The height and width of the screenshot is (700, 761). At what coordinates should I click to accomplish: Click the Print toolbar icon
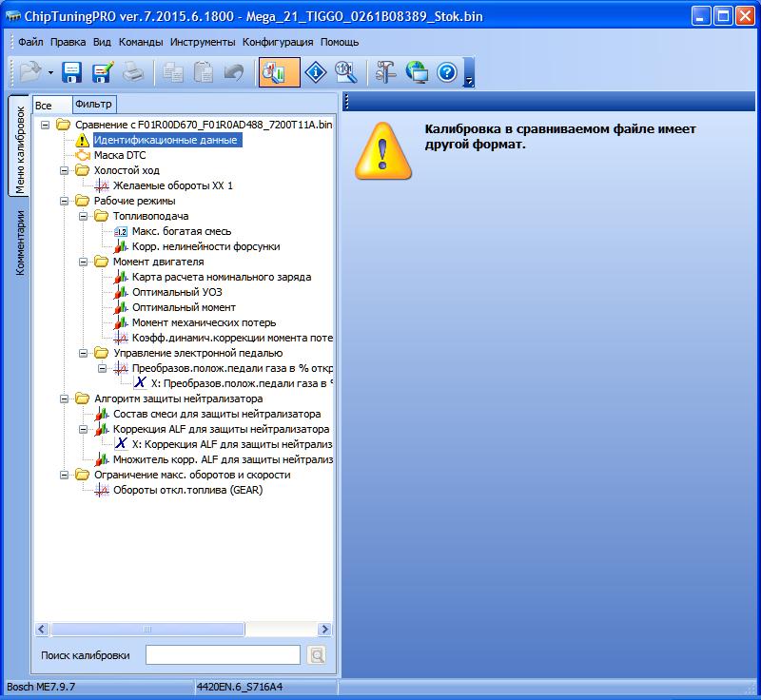click(x=132, y=72)
